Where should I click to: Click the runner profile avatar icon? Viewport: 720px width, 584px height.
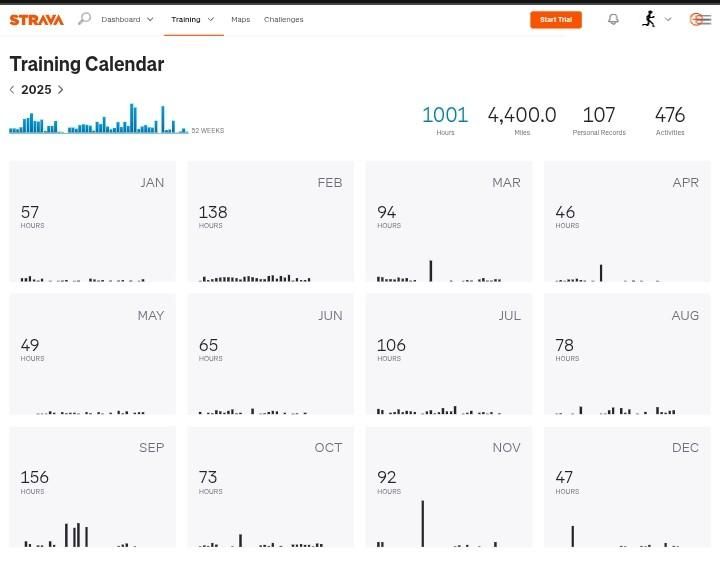[x=649, y=19]
